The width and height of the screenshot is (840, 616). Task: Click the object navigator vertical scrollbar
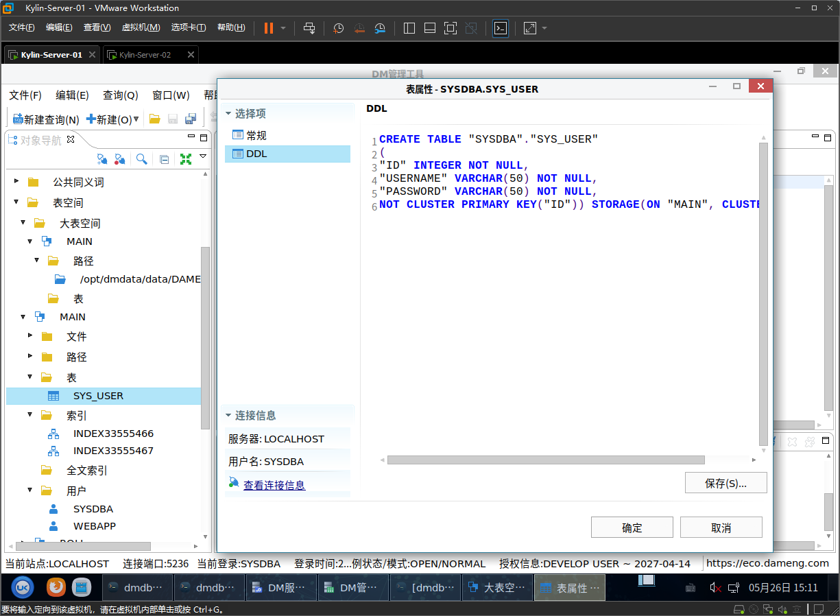[205, 337]
